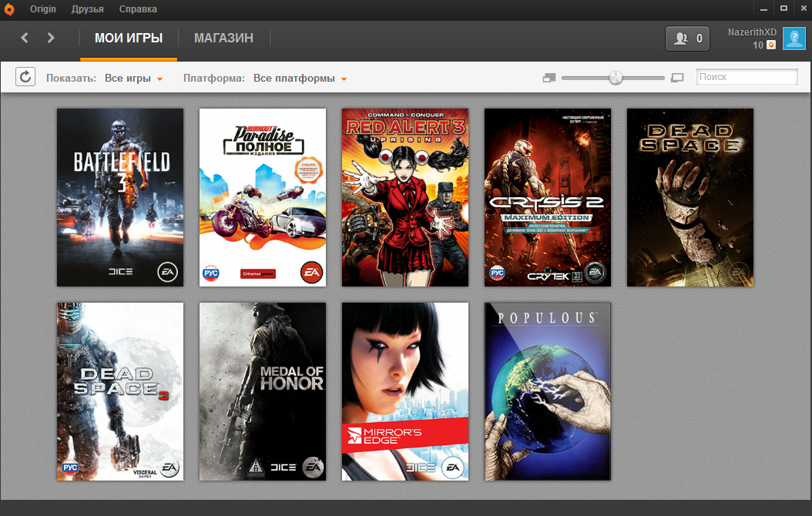Click the NazerithXD username
The height and width of the screenshot is (516, 812).
tap(752, 32)
